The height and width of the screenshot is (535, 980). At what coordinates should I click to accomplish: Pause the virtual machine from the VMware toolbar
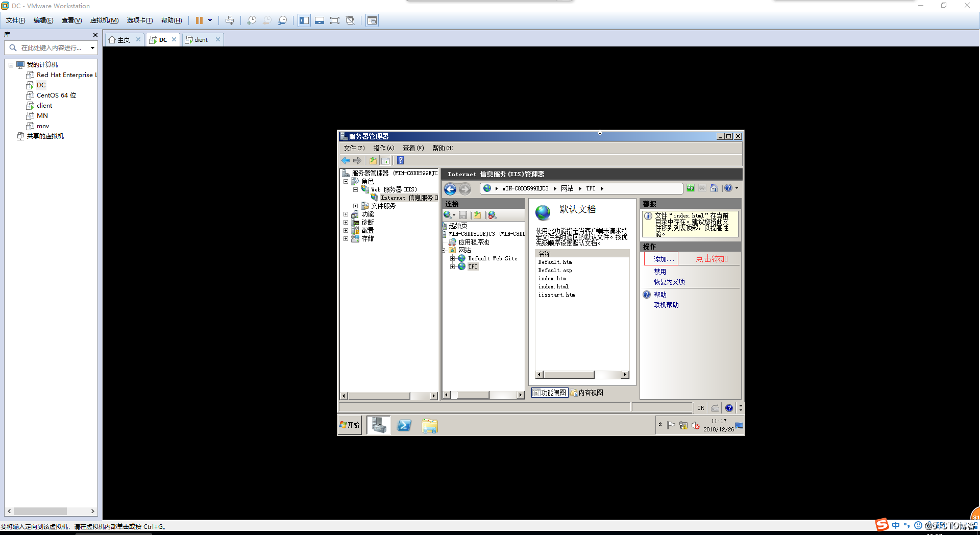pyautogui.click(x=199, y=20)
